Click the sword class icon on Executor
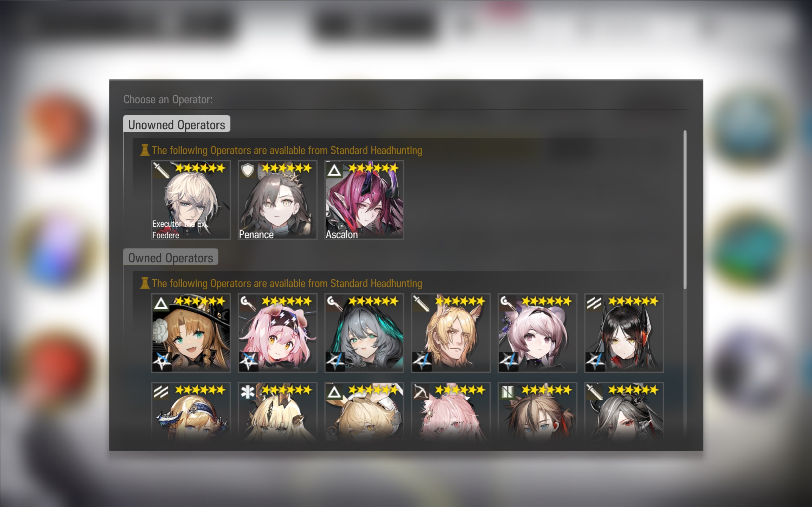Viewport: 812px width, 507px height. [161, 170]
